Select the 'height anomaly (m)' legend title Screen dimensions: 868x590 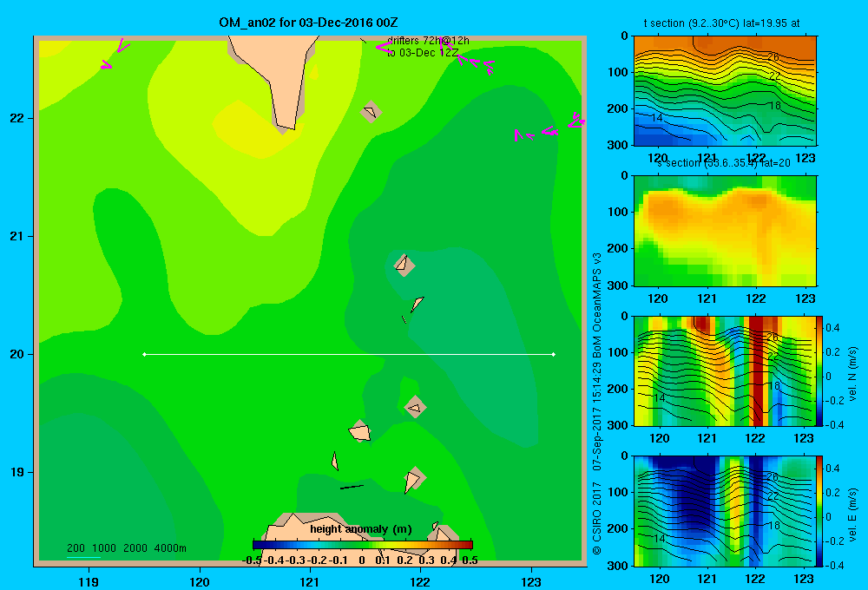point(361,529)
